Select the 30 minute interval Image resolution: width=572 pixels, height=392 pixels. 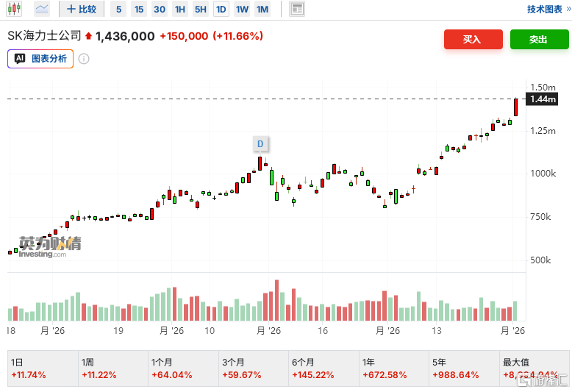160,9
